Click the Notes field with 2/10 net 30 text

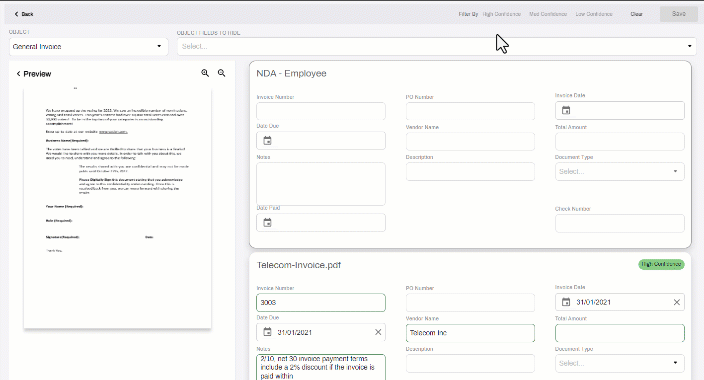[321, 367]
